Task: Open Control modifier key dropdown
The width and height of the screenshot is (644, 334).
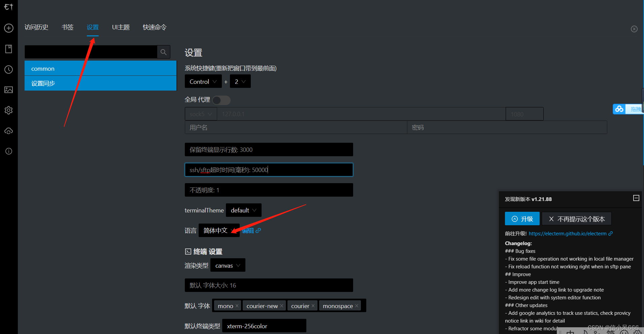Action: click(x=203, y=81)
